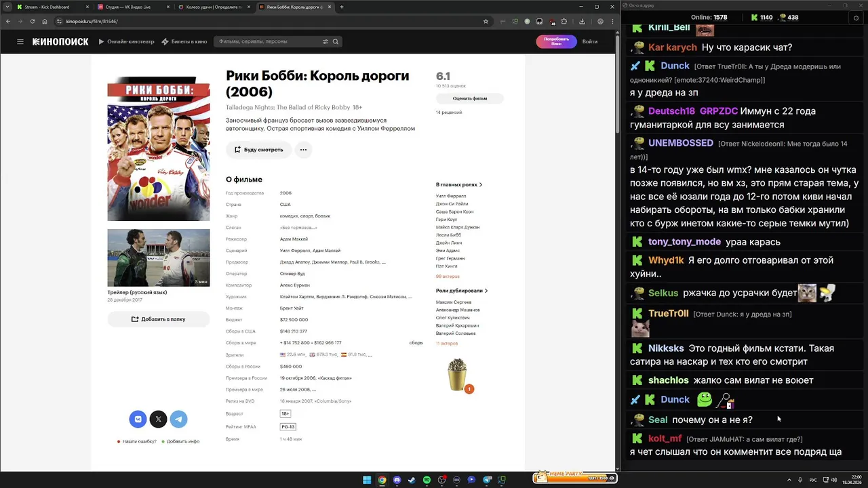The width and height of the screenshot is (868, 488).
Task: Click the search magnifier icon
Action: [x=335, y=41]
